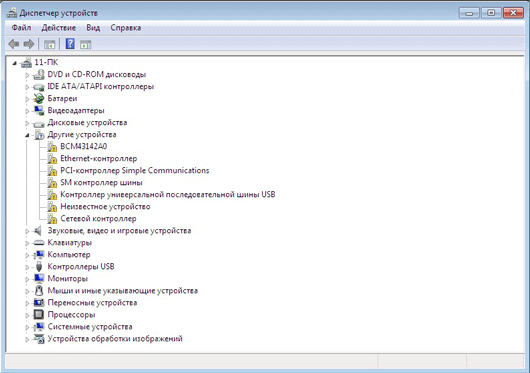Image resolution: width=530 pixels, height=373 pixels.
Task: Select SM контроллер шины entry
Action: [x=101, y=182]
